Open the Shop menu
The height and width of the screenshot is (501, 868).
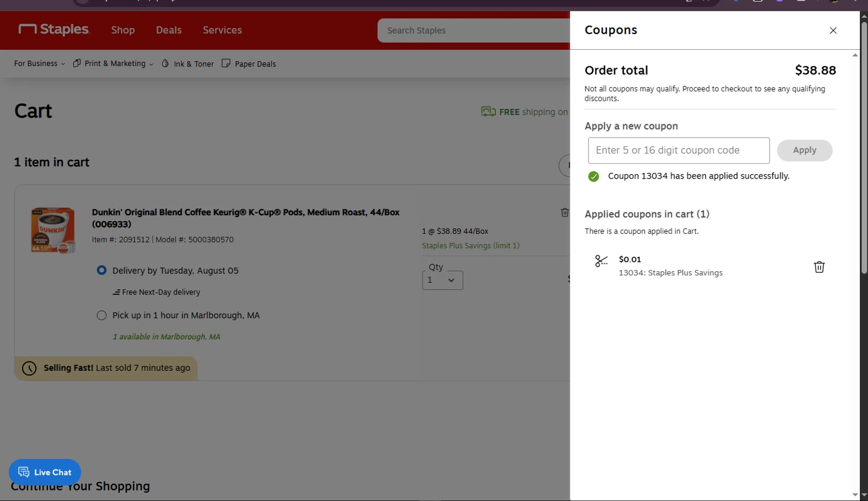(123, 30)
